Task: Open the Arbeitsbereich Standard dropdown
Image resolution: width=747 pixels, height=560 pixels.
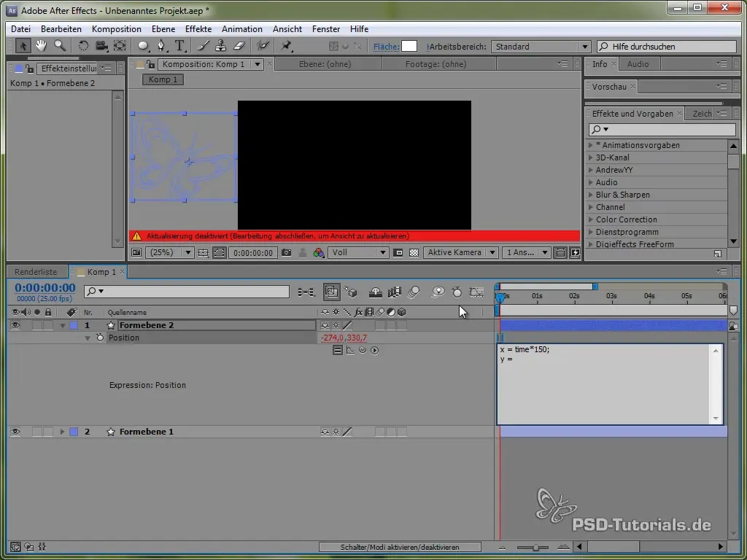Action: click(541, 47)
